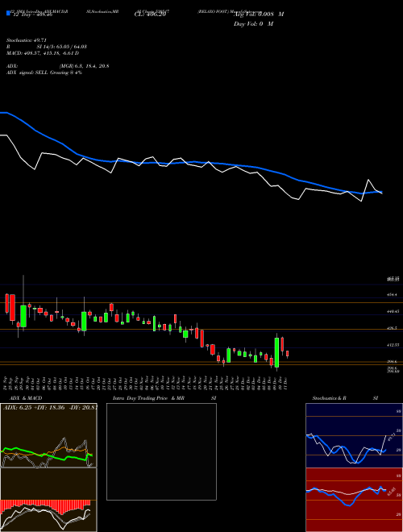Click the '440.45' price axis label
The image size is (403, 532).
point(393,311)
